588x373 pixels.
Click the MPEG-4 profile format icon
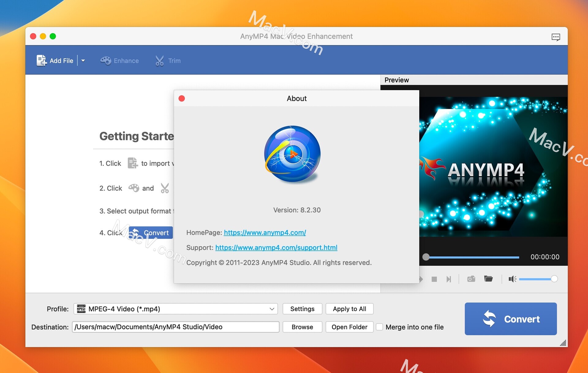coord(81,309)
